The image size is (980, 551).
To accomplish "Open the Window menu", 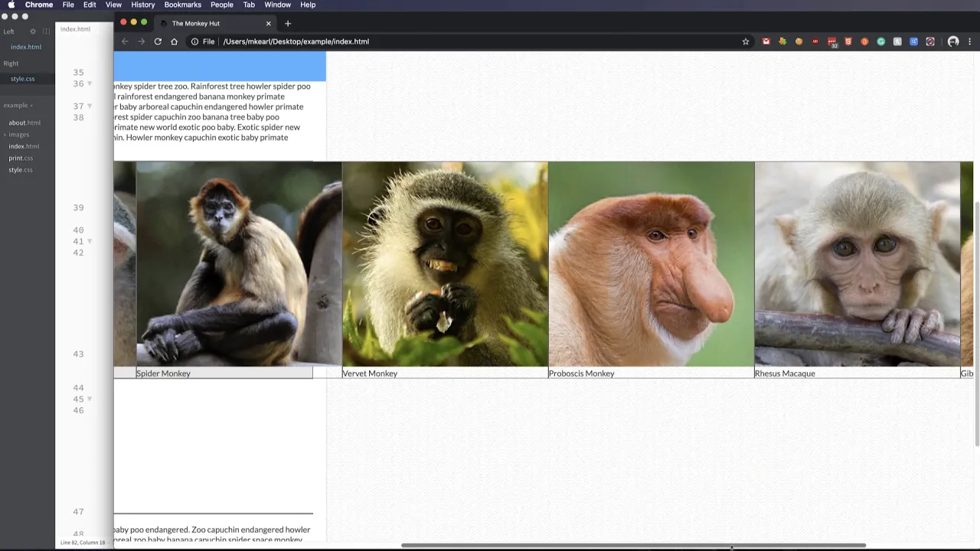I will click(x=277, y=5).
